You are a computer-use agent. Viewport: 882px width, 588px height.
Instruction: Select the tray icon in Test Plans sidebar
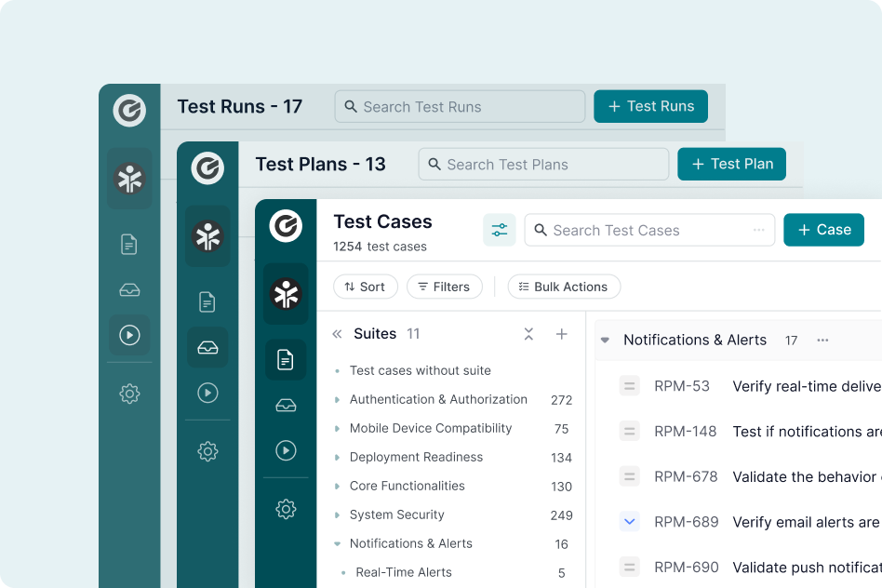tap(207, 348)
